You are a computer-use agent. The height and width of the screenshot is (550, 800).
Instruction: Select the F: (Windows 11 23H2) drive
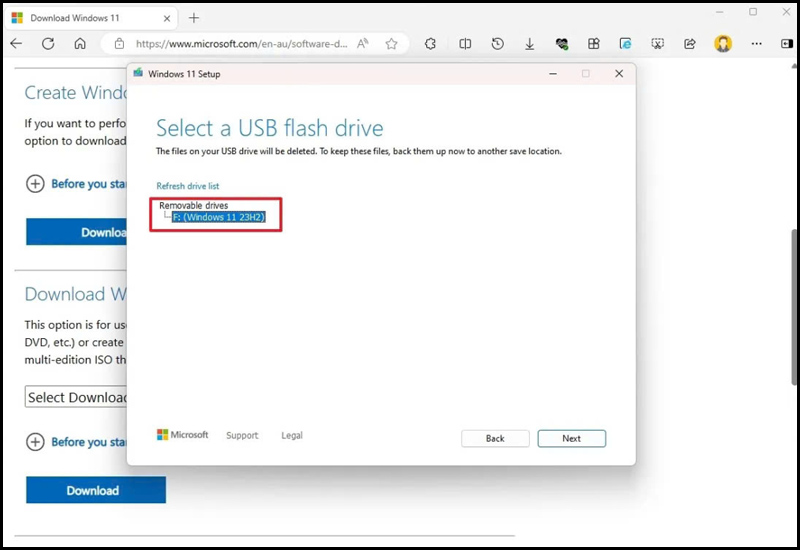click(x=219, y=217)
